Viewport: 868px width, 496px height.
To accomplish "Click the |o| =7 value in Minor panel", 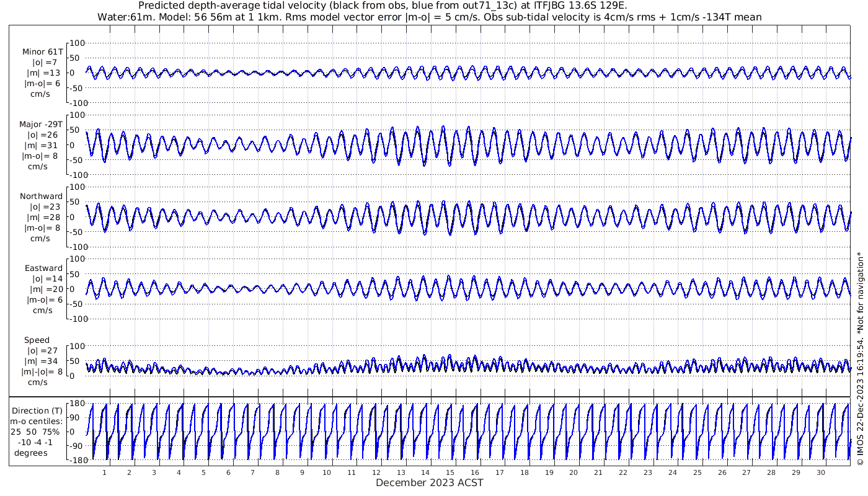I will (45, 63).
